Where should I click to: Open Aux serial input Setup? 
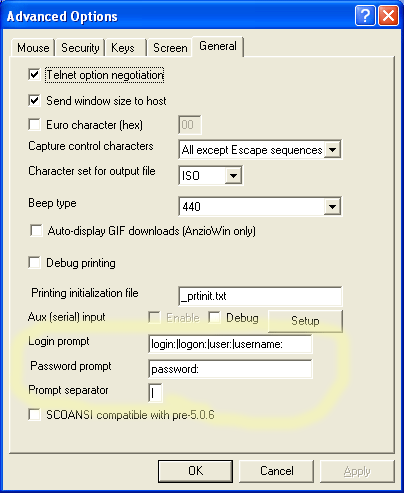(305, 321)
